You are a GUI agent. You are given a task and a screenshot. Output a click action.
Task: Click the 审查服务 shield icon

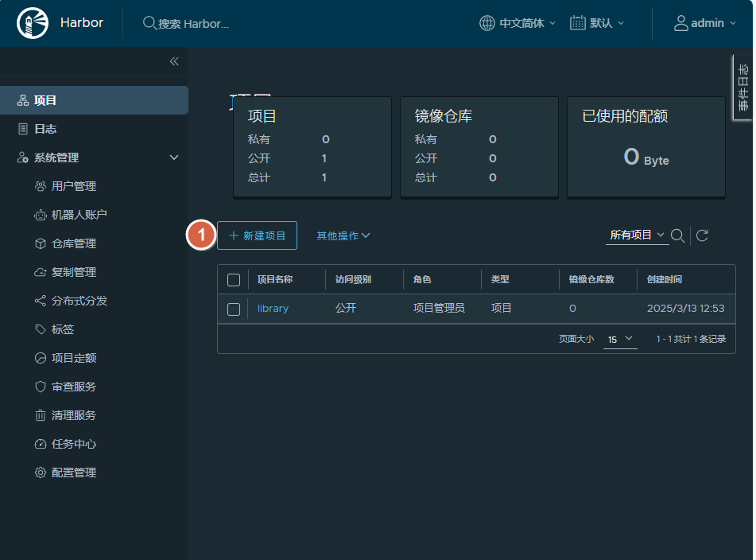click(x=41, y=387)
